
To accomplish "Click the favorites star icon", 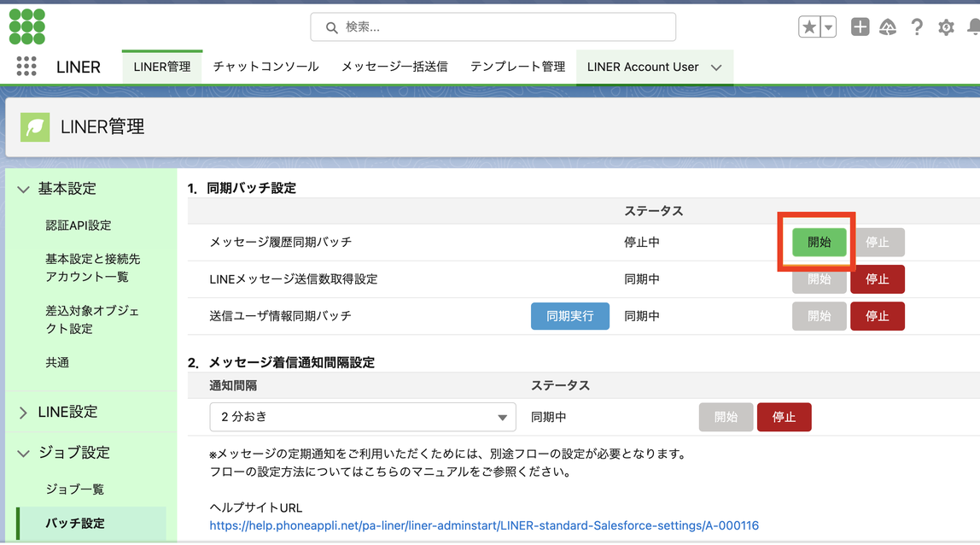I will (809, 26).
